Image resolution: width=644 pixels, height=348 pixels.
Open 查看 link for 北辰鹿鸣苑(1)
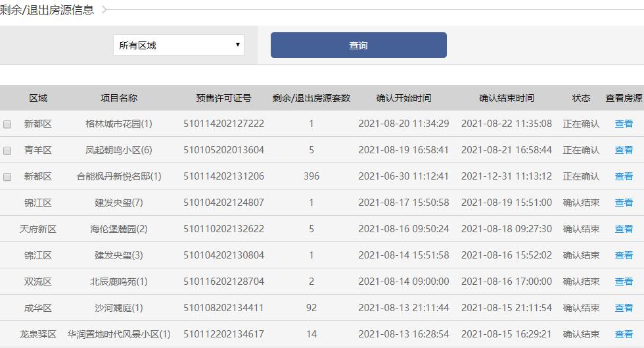click(x=624, y=282)
